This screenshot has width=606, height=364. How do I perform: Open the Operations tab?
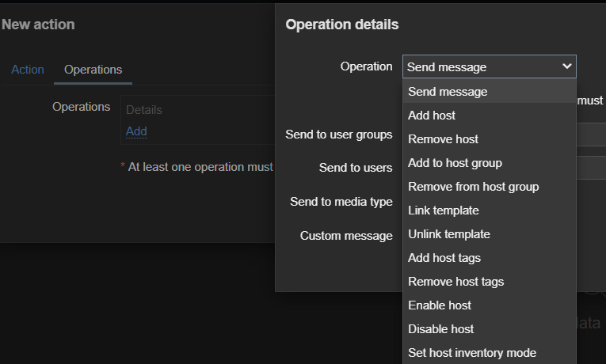point(93,70)
